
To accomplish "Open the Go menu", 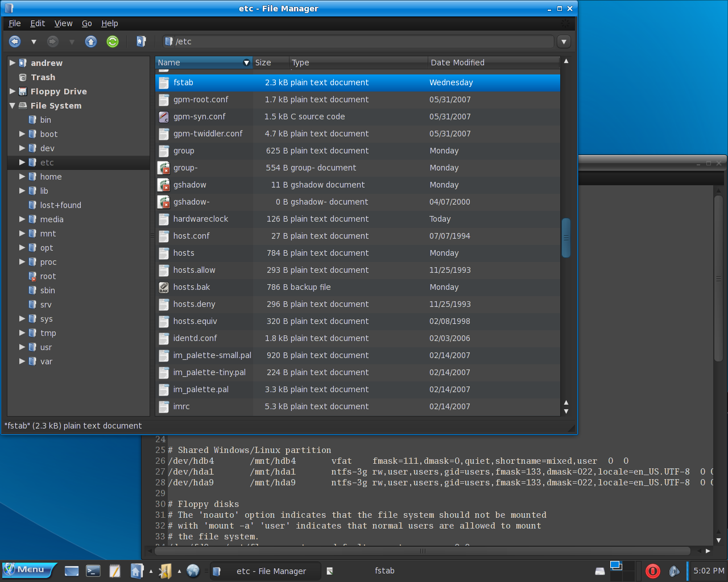I will (87, 23).
